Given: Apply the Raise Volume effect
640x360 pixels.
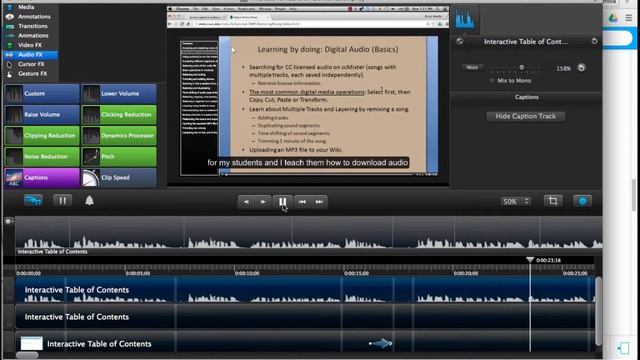Looking at the screenshot, I should pyautogui.click(x=42, y=115).
